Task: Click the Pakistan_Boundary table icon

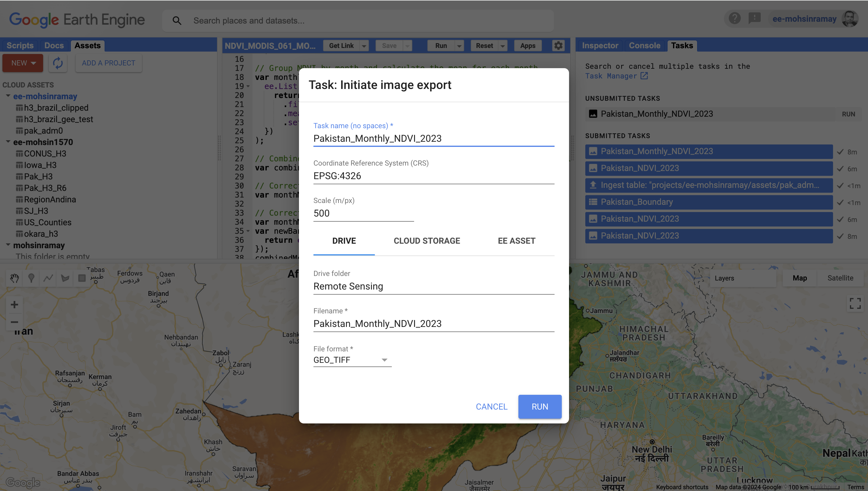Action: coord(593,202)
